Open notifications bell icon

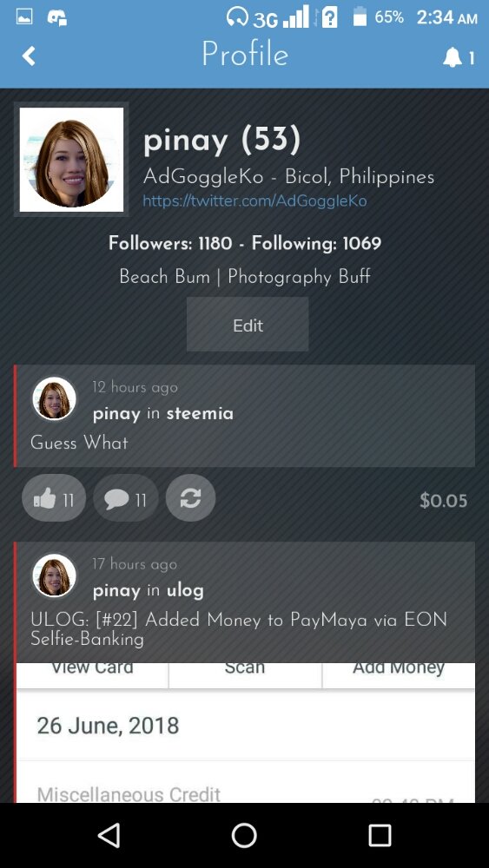pos(453,57)
